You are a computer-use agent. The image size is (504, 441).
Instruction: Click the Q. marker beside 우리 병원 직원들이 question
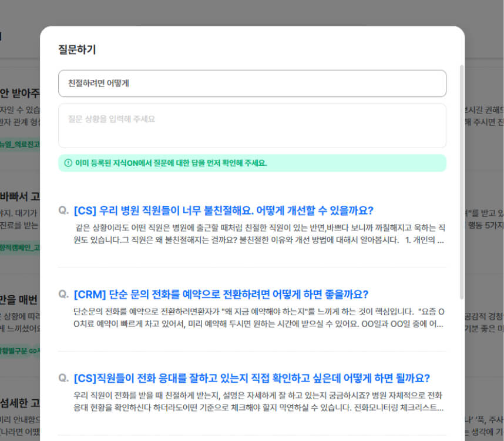pyautogui.click(x=63, y=211)
